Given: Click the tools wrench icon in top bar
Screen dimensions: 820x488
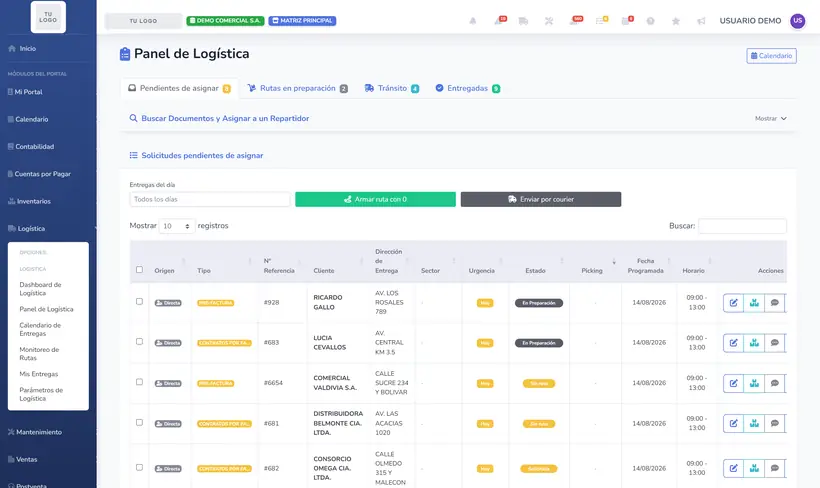Looking at the screenshot, I should [549, 21].
